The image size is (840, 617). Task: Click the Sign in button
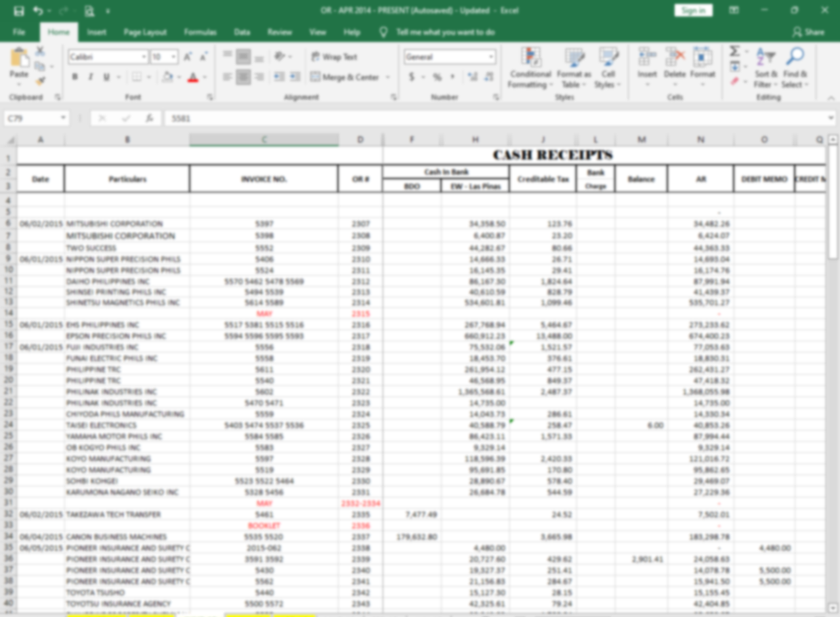[693, 11]
